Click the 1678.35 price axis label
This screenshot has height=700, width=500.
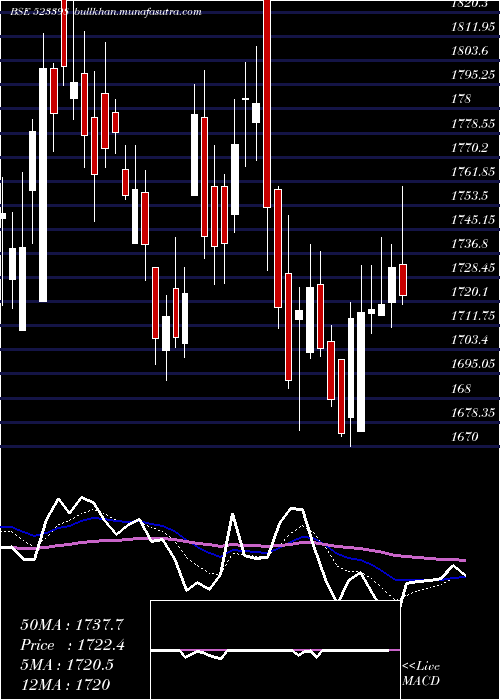point(473,413)
